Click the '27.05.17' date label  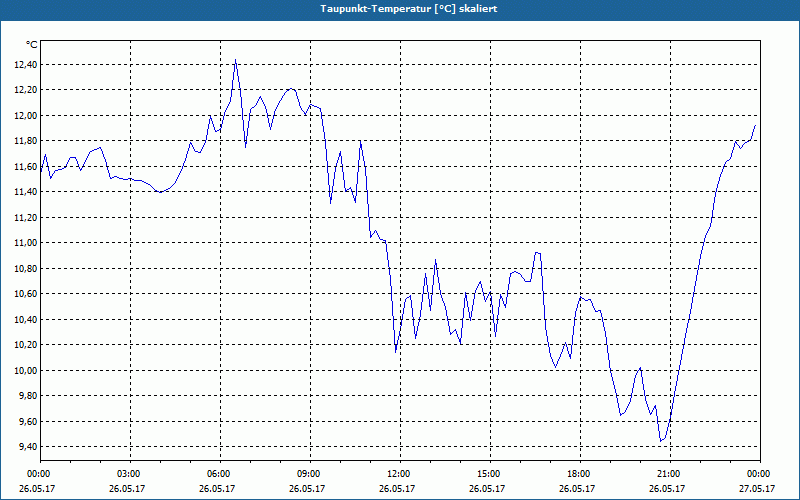click(x=758, y=488)
